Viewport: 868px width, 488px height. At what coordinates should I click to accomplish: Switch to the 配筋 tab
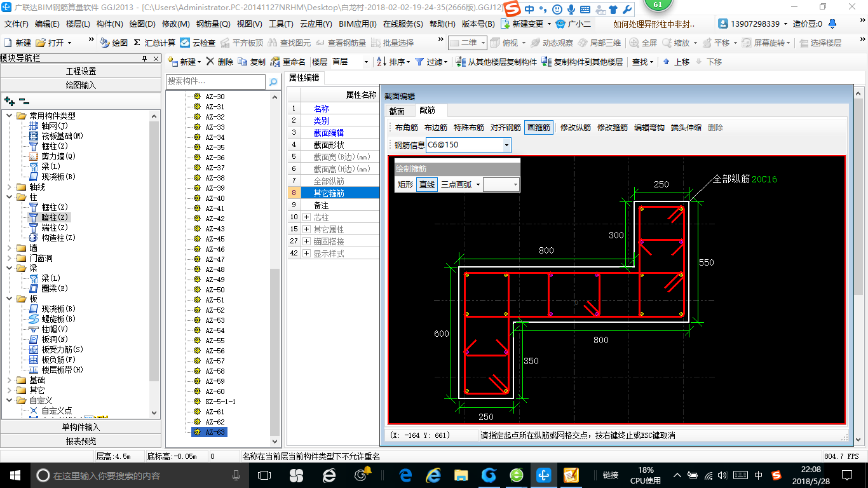point(428,111)
